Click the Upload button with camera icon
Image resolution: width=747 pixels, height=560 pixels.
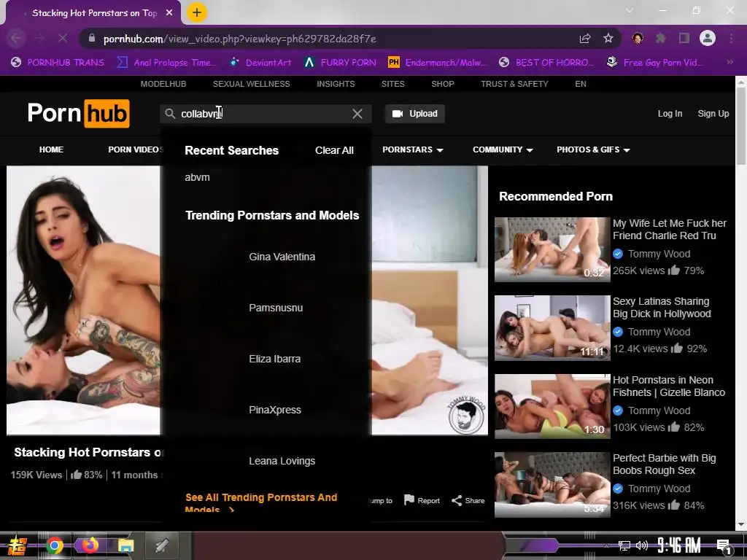tap(415, 114)
